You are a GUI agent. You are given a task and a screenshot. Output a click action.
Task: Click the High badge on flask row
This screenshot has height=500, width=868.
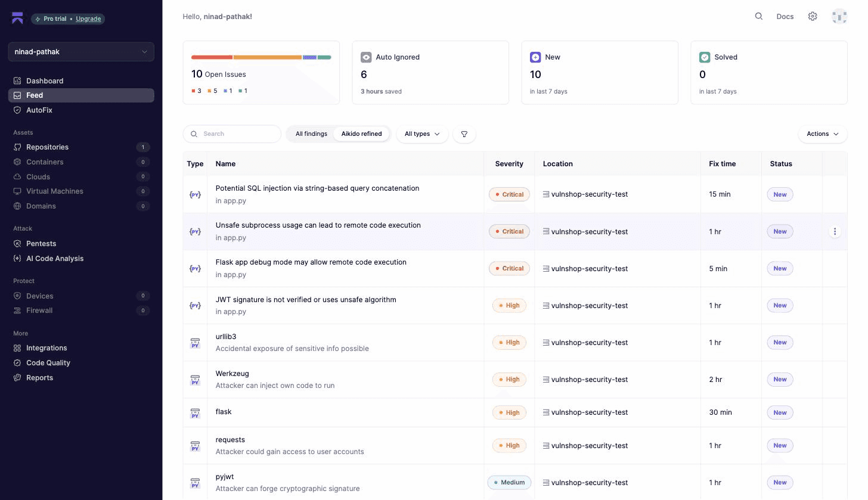509,412
